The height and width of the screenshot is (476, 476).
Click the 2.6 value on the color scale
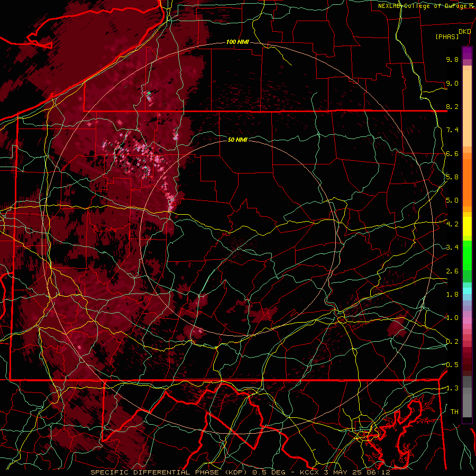point(452,271)
